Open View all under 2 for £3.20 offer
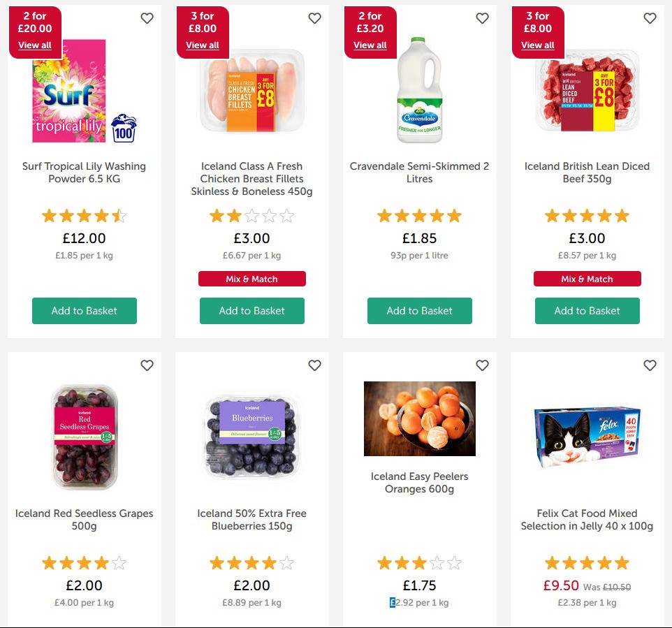The height and width of the screenshot is (628, 672). coord(370,45)
